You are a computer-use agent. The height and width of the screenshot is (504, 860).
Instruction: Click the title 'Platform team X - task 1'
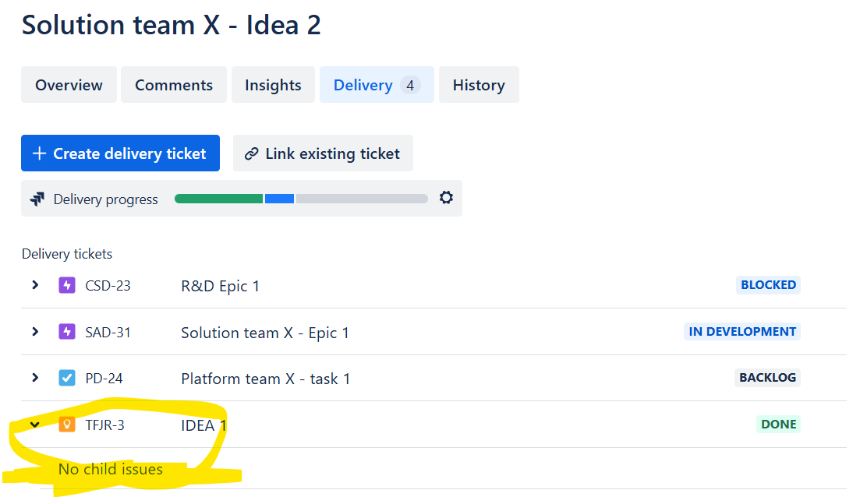265,379
